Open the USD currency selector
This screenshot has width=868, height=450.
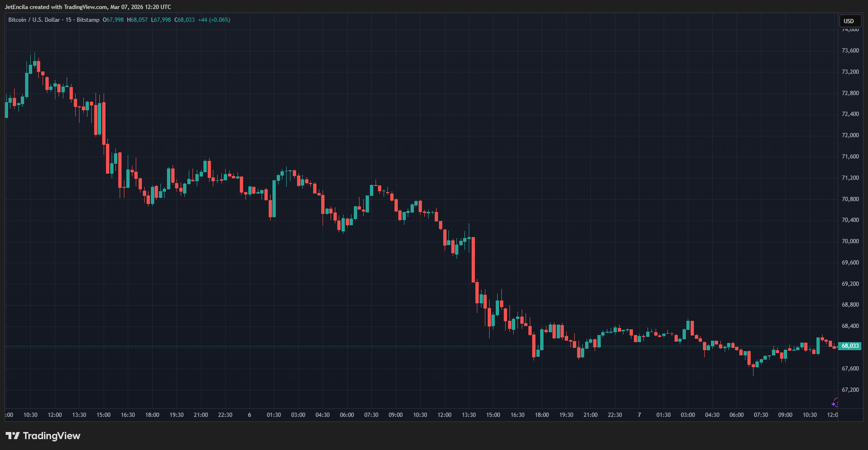coord(849,21)
